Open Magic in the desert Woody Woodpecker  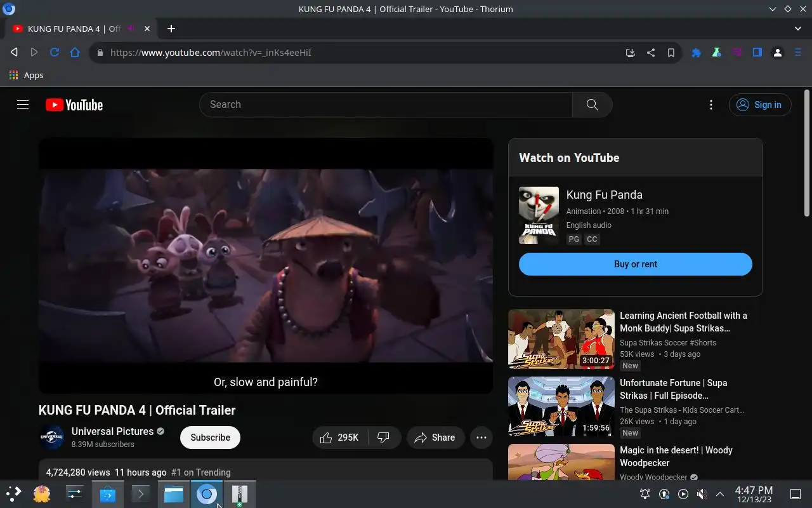click(676, 457)
